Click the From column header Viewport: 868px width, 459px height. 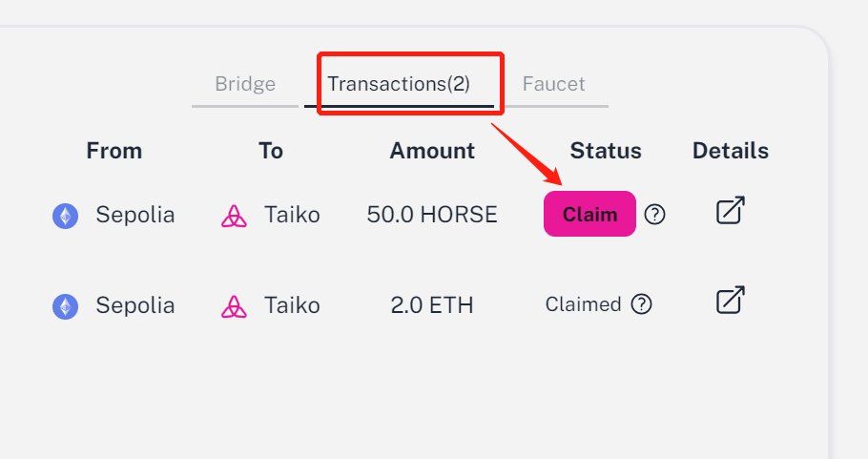[114, 151]
